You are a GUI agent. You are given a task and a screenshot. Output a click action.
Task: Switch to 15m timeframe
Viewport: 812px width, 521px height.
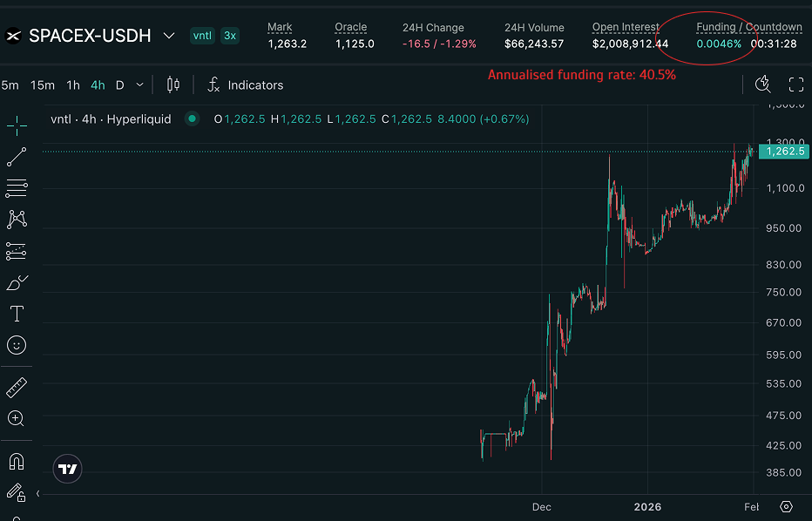[43, 85]
